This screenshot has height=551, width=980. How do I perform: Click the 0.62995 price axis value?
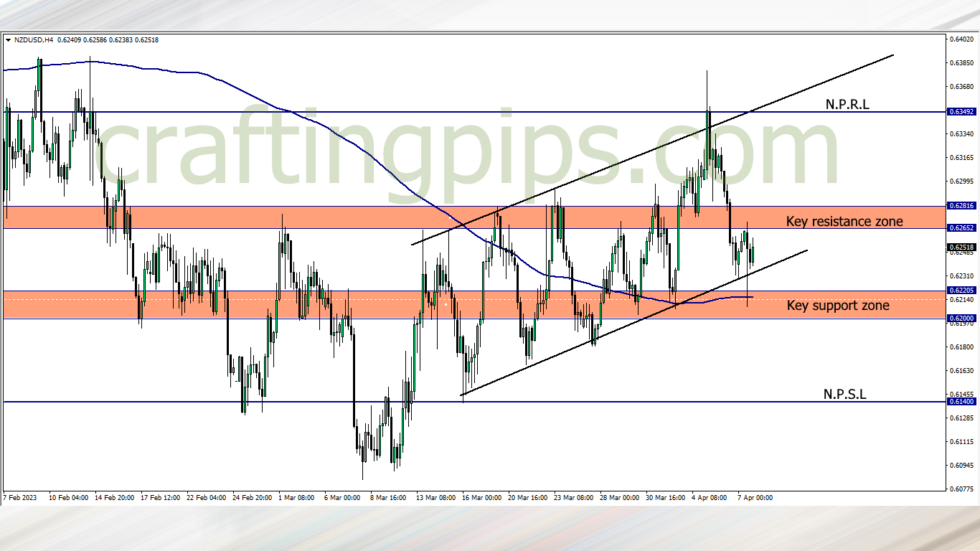(x=961, y=182)
